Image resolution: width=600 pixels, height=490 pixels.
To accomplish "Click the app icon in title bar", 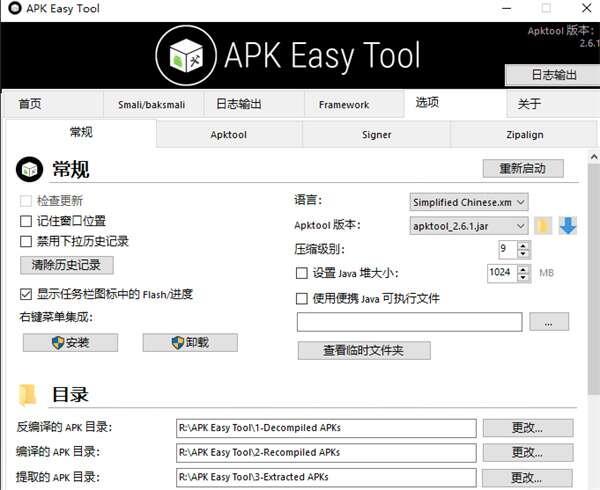I will [x=11, y=10].
